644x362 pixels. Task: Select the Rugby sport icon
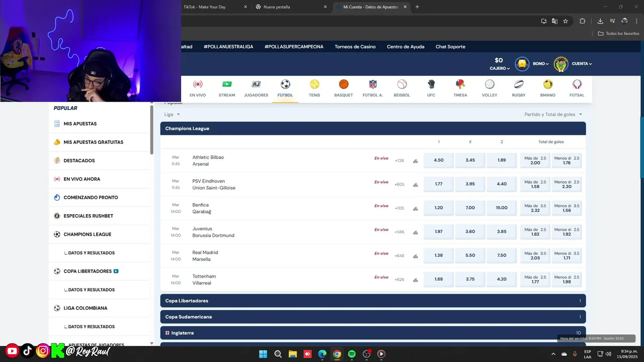pos(519,84)
